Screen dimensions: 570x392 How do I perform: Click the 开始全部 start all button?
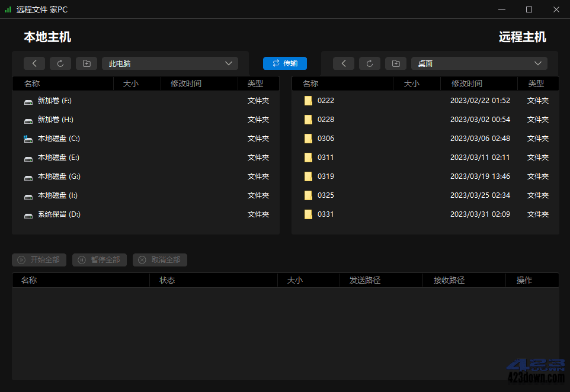[39, 260]
